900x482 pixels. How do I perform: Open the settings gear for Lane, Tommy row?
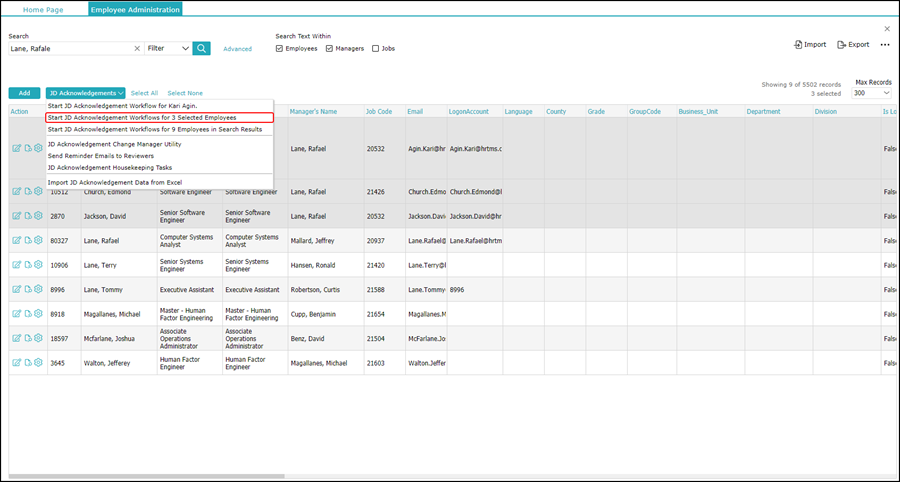(38, 289)
